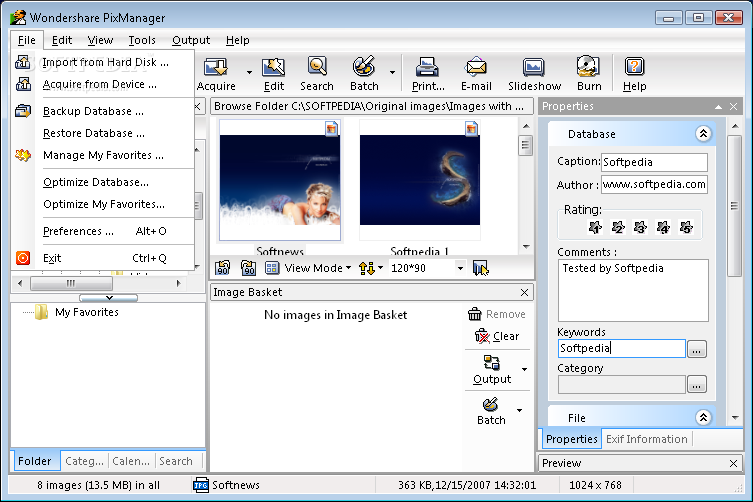Image resolution: width=753 pixels, height=502 pixels.
Task: Collapse the Database properties section
Action: [x=703, y=134]
